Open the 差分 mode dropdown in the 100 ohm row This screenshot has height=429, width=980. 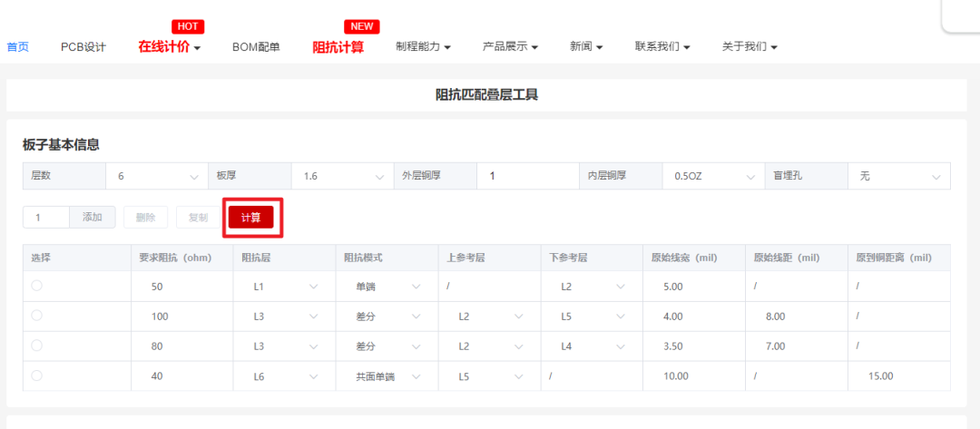click(x=387, y=316)
